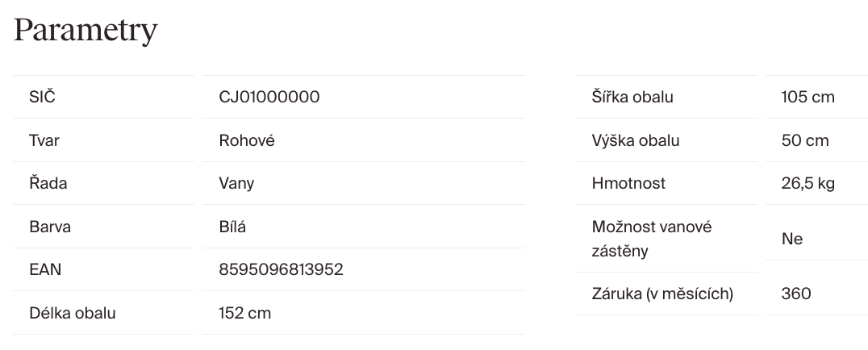Select the 360 warranty months value

[796, 294]
